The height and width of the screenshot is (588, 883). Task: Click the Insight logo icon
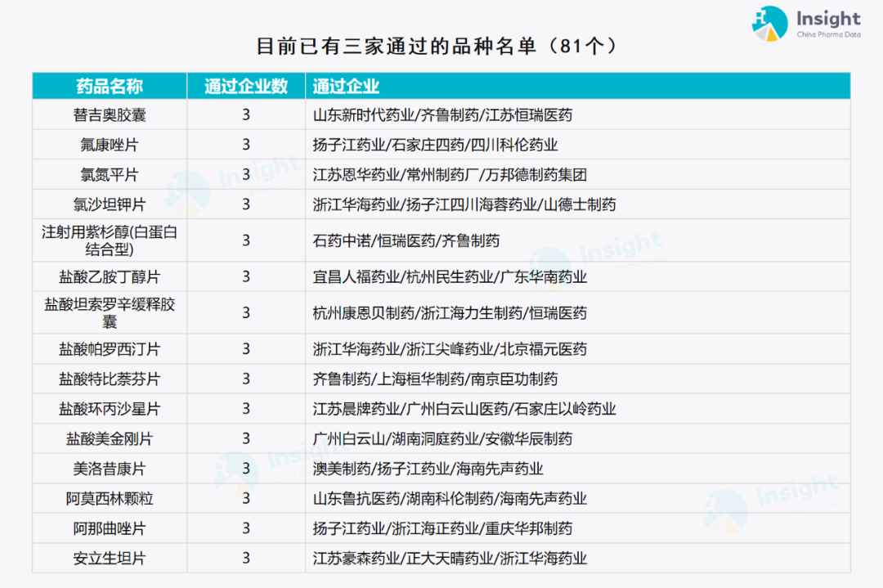pos(770,24)
